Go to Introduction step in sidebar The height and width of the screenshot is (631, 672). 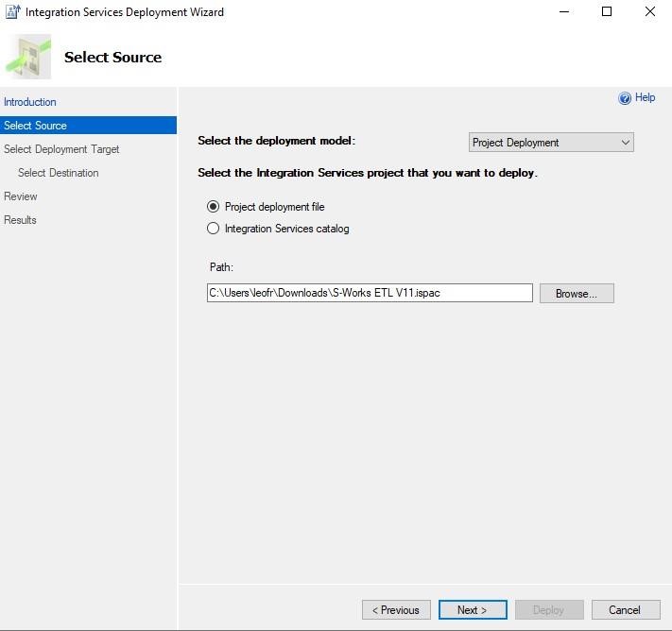pos(30,102)
